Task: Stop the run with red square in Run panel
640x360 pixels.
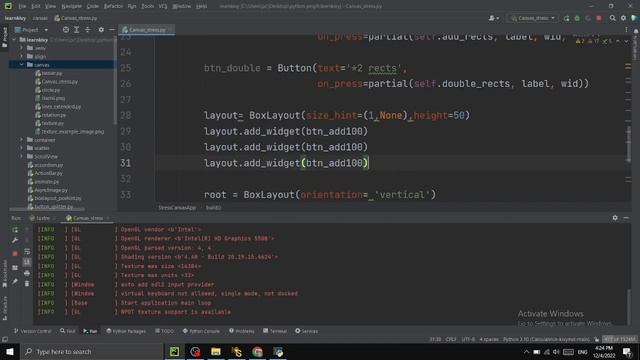Action: [15, 253]
